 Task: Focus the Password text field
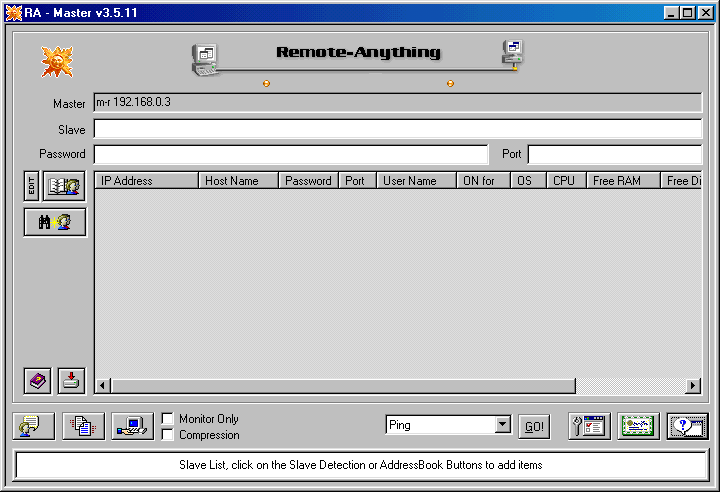pos(290,154)
